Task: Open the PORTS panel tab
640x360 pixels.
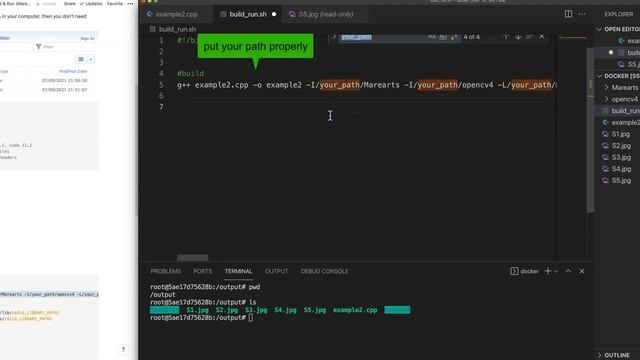Action: point(202,271)
